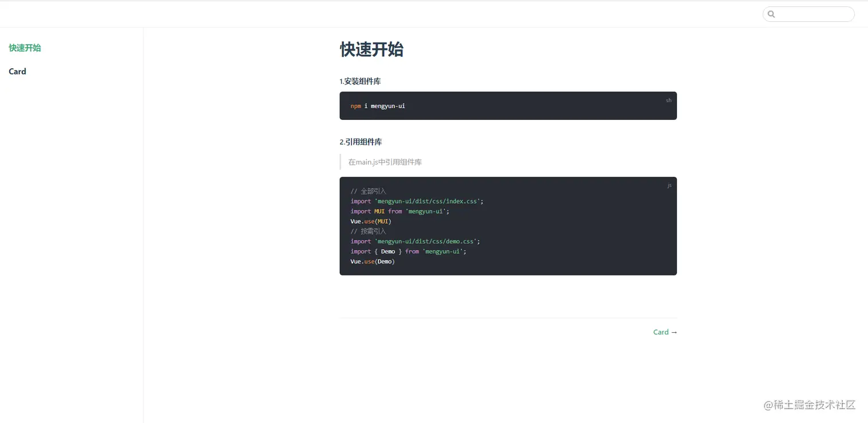The width and height of the screenshot is (868, 423).
Task: Go to next page Card →
Action: click(x=665, y=332)
